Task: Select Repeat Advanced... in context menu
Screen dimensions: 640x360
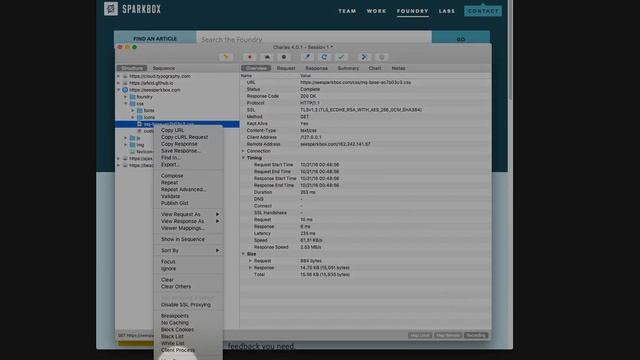Action: 184,189
